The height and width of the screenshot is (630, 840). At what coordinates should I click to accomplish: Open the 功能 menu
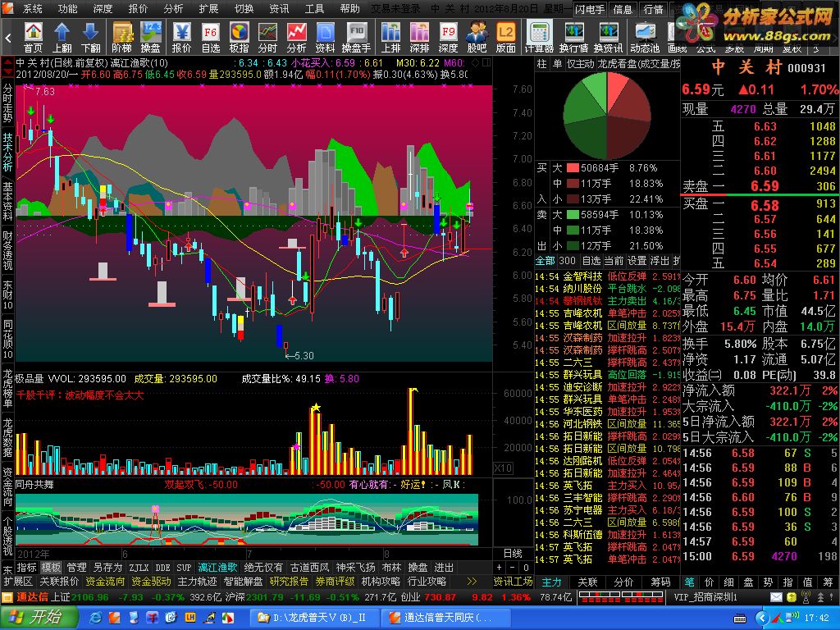[x=67, y=8]
